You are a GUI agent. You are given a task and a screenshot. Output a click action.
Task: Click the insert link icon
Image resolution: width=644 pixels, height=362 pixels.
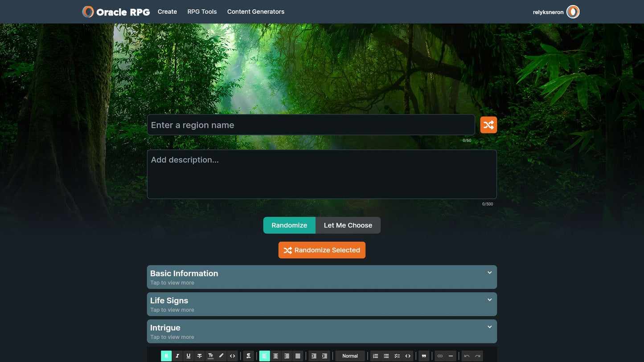pyautogui.click(x=440, y=356)
